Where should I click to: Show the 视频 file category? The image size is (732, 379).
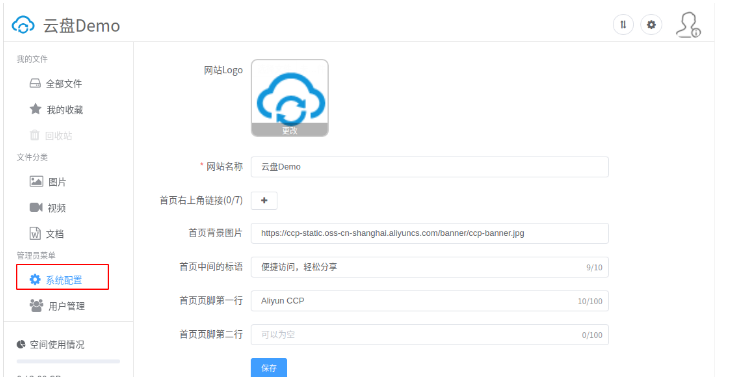point(48,208)
